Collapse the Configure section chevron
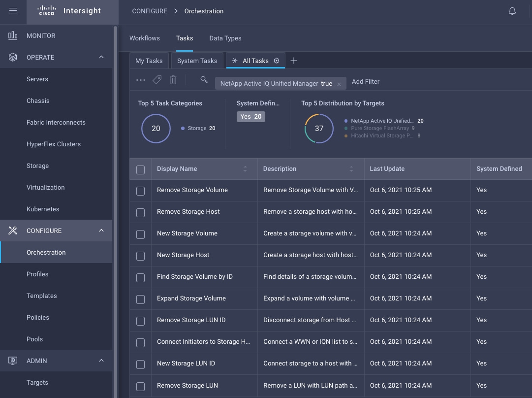 click(x=101, y=231)
